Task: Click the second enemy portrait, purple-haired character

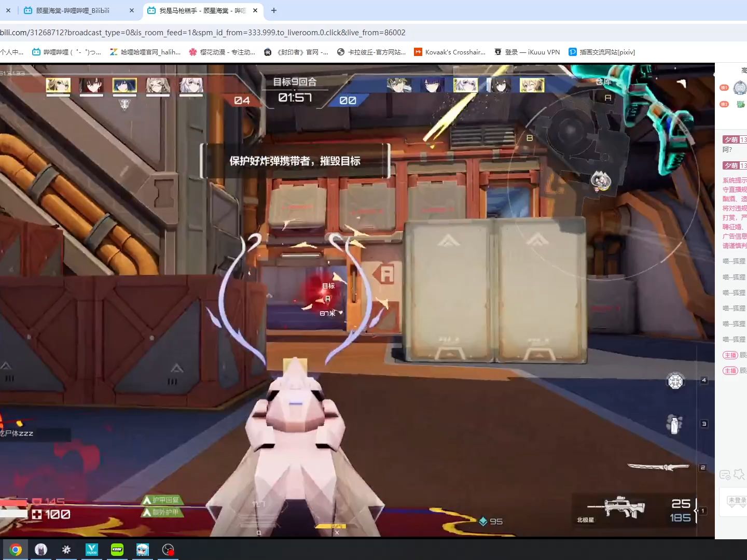Action: tap(432, 85)
